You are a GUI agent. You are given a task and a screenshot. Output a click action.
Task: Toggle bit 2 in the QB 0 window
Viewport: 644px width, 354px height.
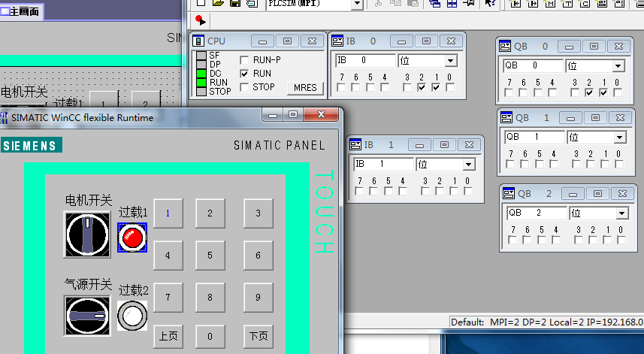(589, 92)
